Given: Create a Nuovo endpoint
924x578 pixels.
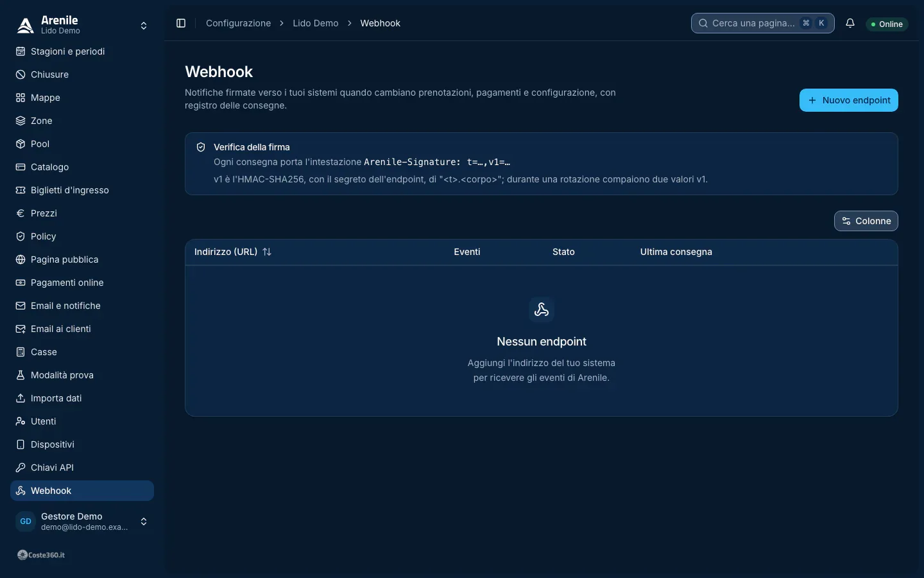Looking at the screenshot, I should point(849,100).
